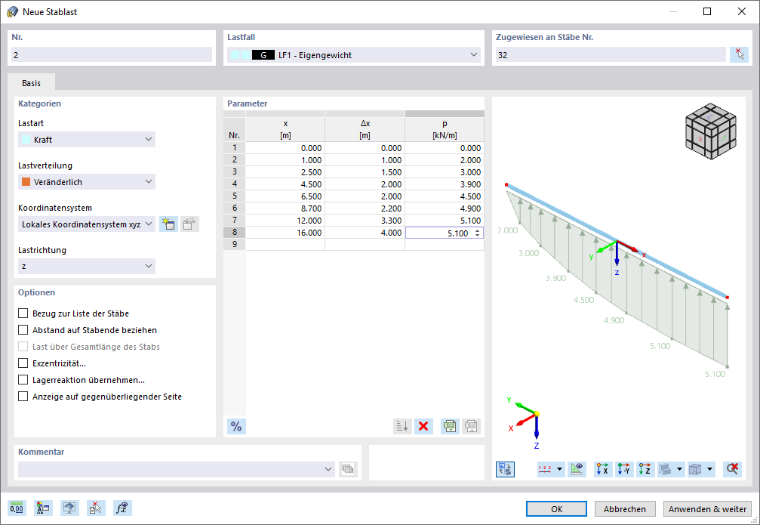Click the Nr. input field
The width and height of the screenshot is (760, 525).
click(x=111, y=55)
